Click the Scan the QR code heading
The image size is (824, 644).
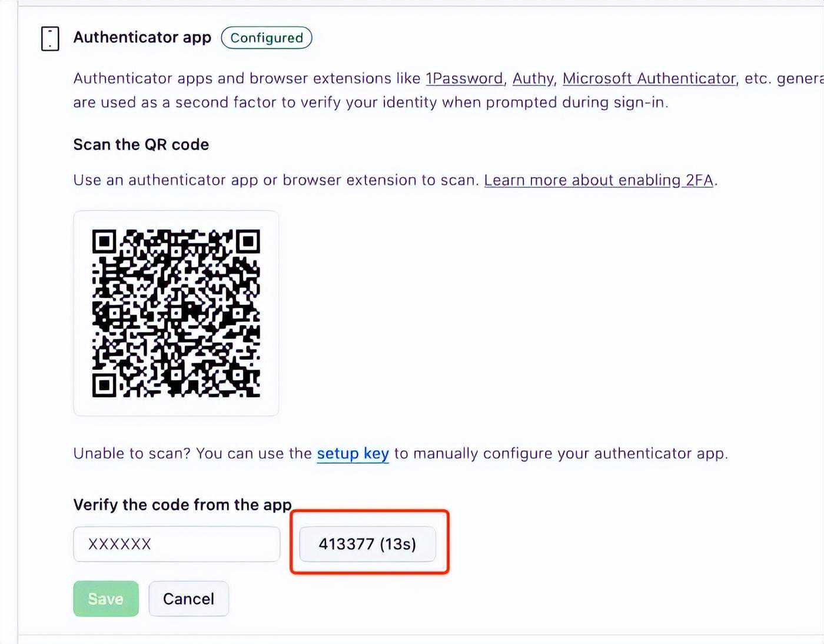click(x=141, y=145)
